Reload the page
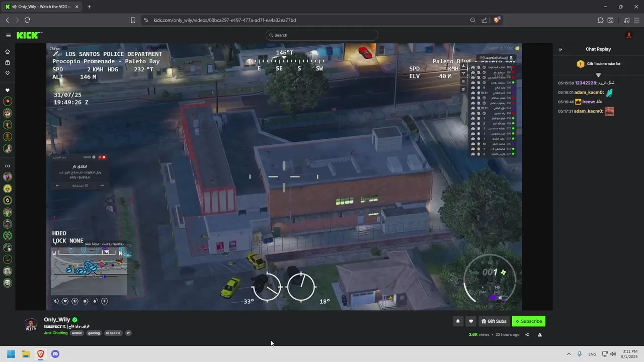The height and width of the screenshot is (362, 644). point(27,20)
